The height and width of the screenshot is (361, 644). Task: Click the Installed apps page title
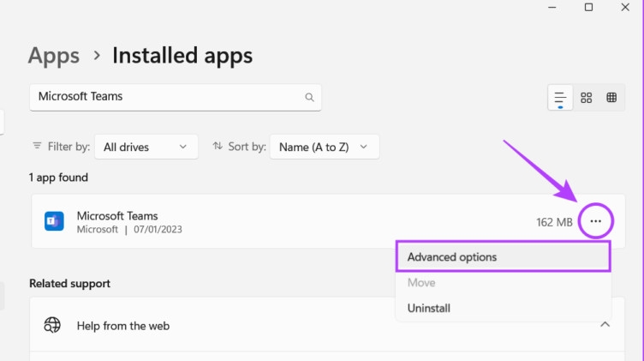click(182, 56)
